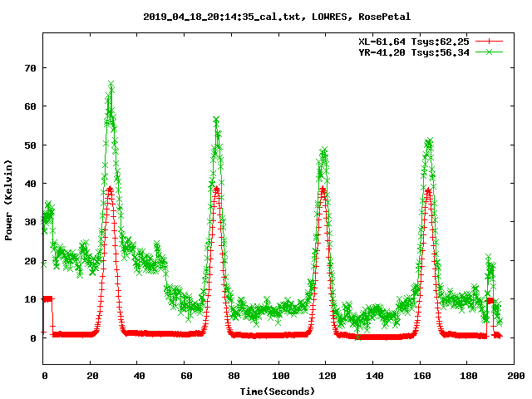Click the x-axis tick label 80

point(234,376)
